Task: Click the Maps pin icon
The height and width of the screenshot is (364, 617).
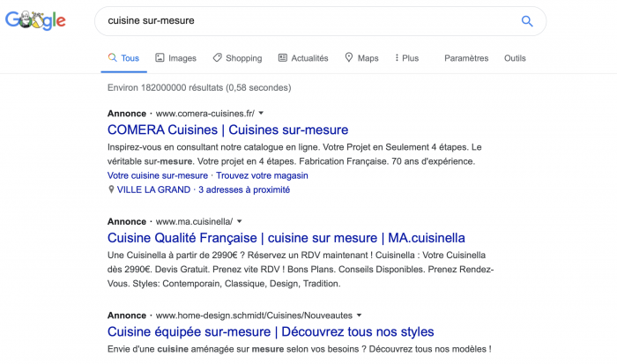Action: (x=349, y=58)
